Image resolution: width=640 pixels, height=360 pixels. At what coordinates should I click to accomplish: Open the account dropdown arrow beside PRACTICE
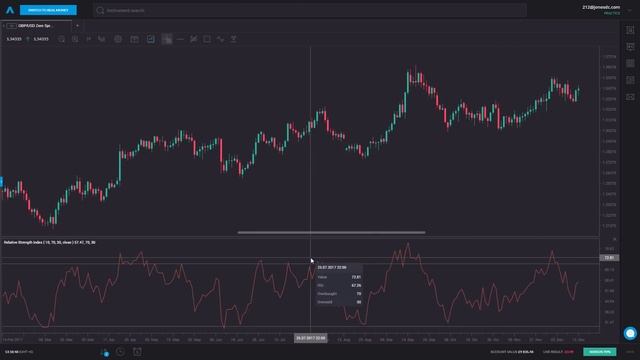pos(629,10)
